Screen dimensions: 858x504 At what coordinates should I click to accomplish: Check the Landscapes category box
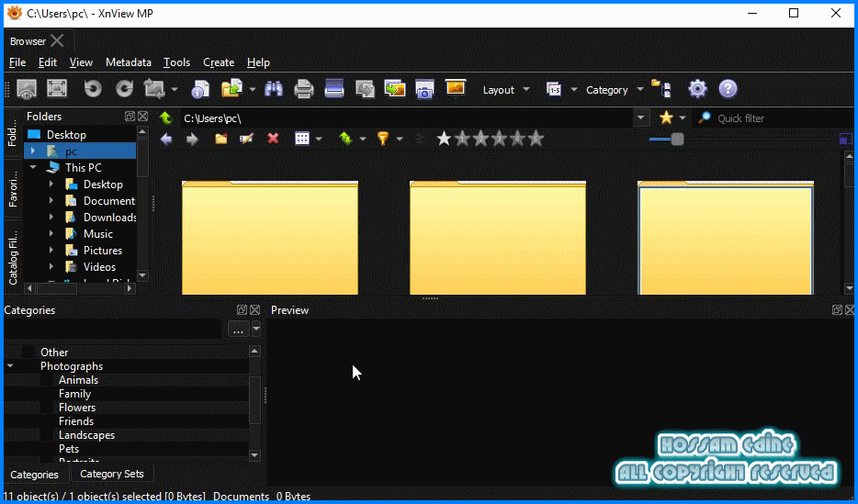pos(47,435)
